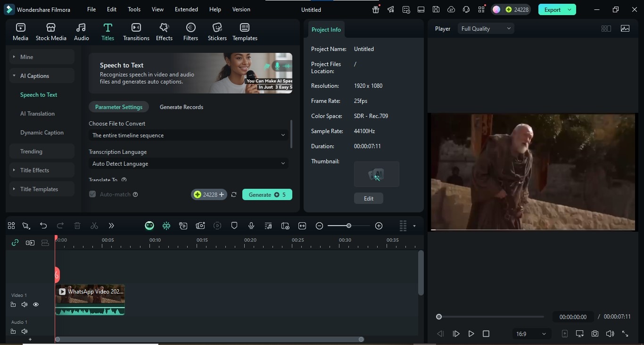644x345 pixels.
Task: Select AI Translation in sidebar
Action: 37,114
